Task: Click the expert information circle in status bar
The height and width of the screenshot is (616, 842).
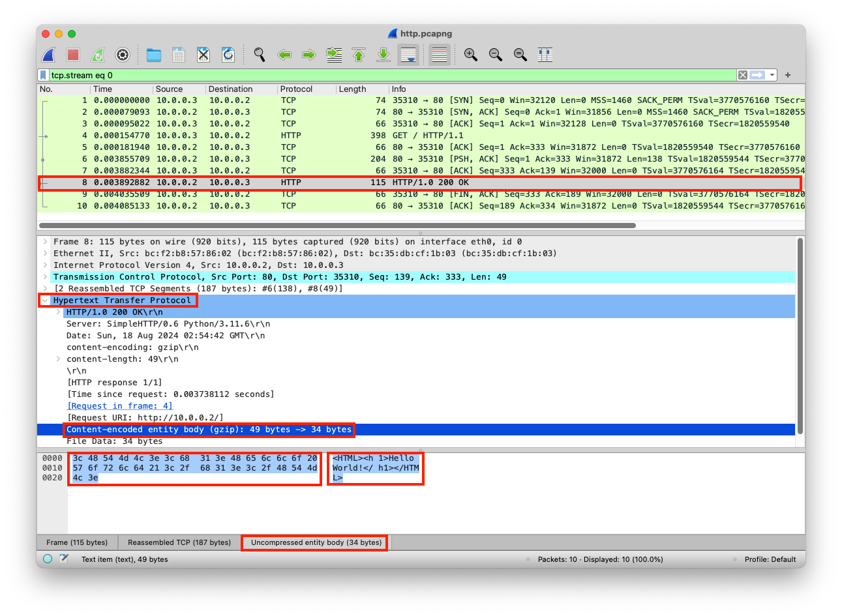Action: coord(48,559)
